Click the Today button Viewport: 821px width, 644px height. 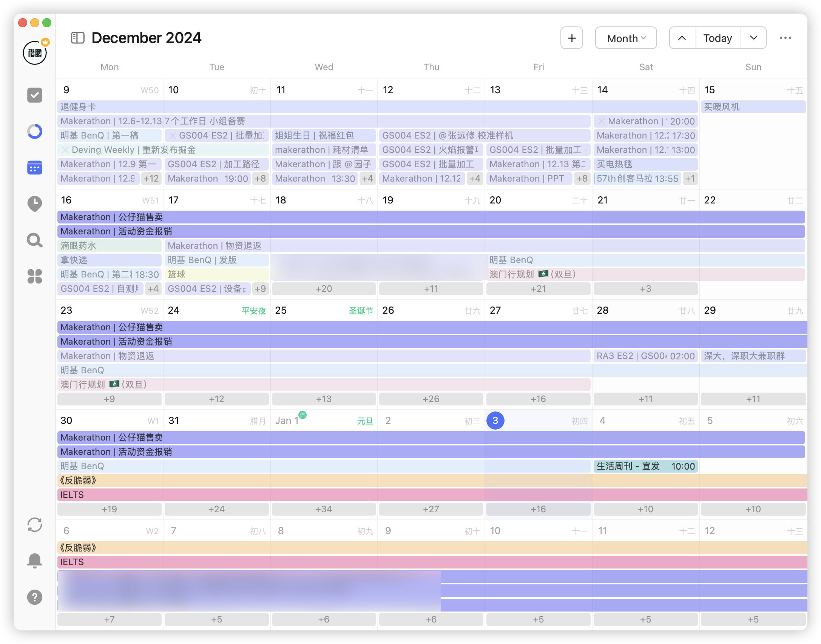click(717, 38)
